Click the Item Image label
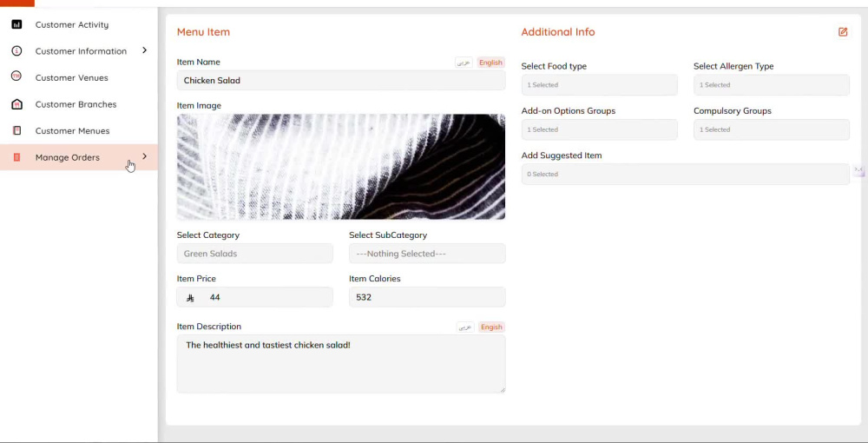 (x=199, y=106)
